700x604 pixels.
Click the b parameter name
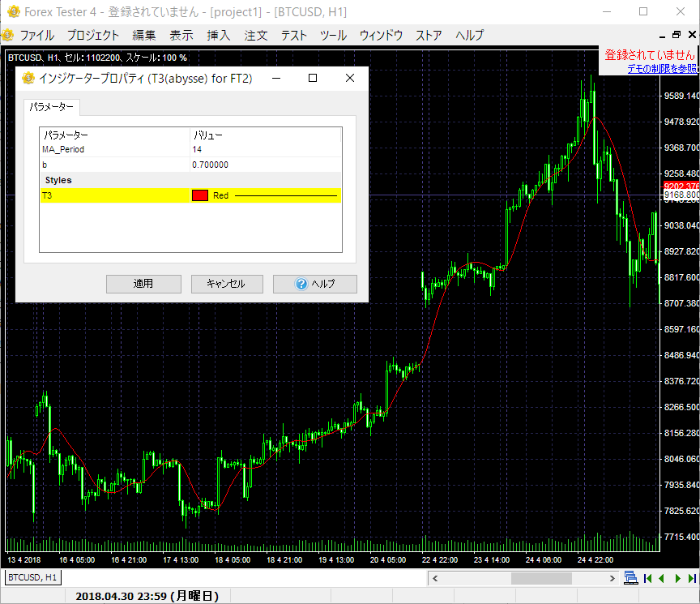tap(45, 165)
